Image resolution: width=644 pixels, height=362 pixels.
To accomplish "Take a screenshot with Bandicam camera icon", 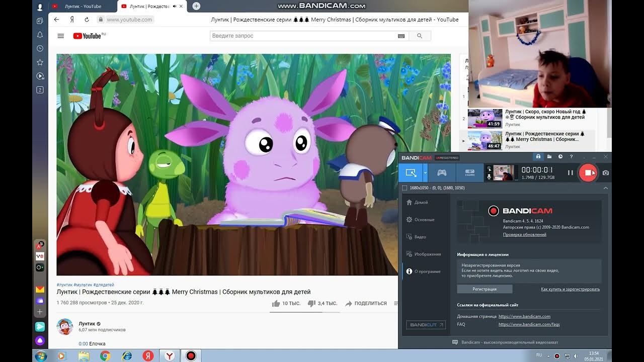I will (605, 172).
